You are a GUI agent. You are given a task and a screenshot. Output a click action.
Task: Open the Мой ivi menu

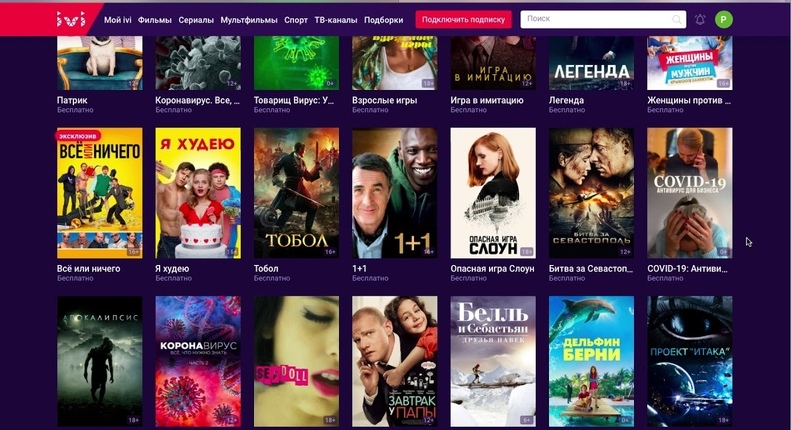point(118,20)
